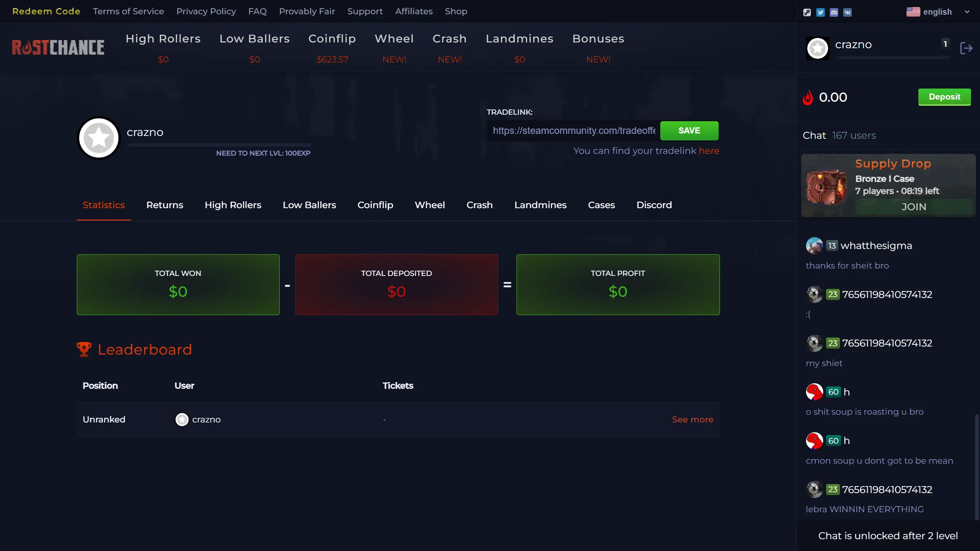Open the Wheel profile tab
The image size is (980, 551).
click(430, 205)
